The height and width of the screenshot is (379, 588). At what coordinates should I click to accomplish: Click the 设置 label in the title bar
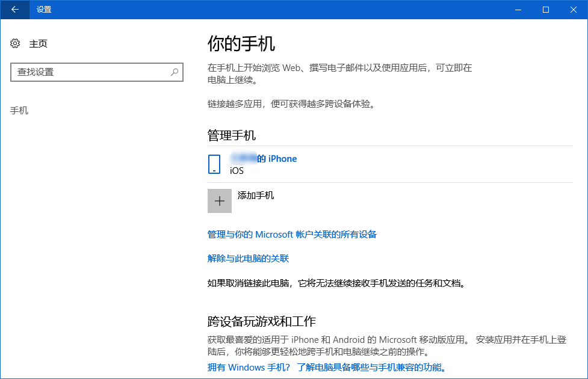[x=43, y=10]
